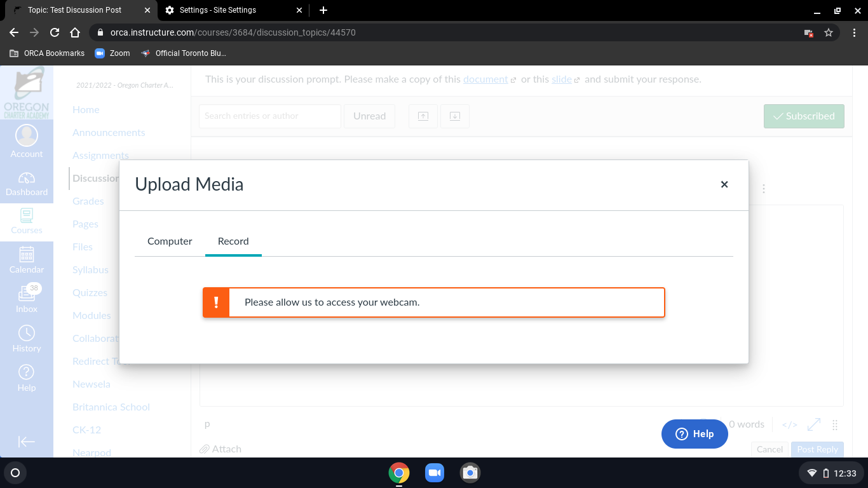Collapse the global navigation arrow

pyautogui.click(x=27, y=442)
